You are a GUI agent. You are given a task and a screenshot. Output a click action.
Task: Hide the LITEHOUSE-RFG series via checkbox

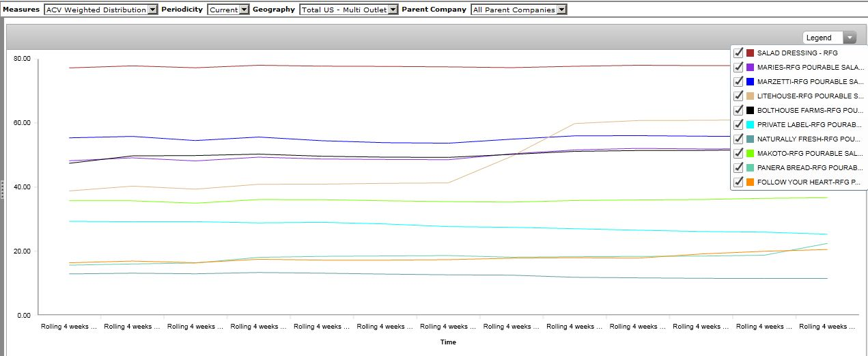[738, 96]
